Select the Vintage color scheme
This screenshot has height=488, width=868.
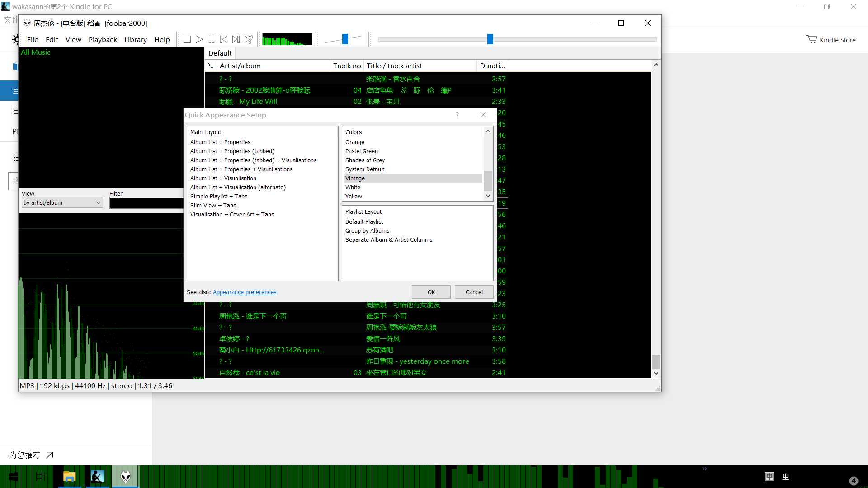(x=413, y=178)
